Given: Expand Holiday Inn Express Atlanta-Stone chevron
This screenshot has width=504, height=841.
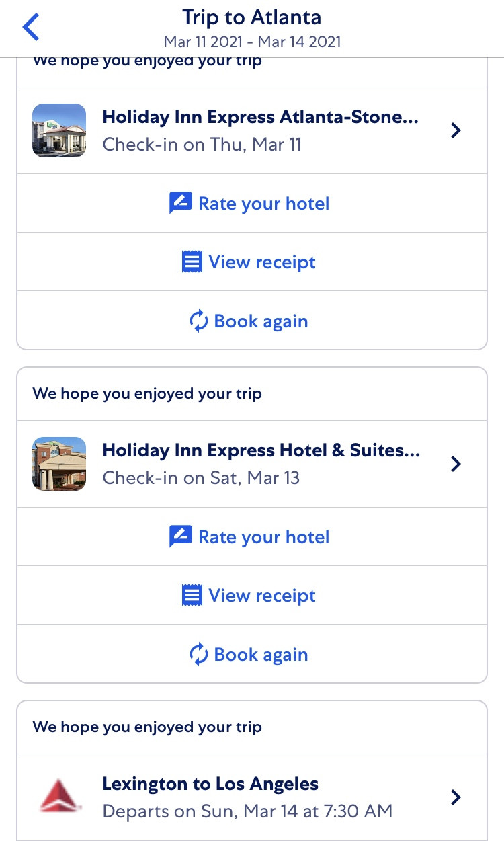Looking at the screenshot, I should [456, 130].
